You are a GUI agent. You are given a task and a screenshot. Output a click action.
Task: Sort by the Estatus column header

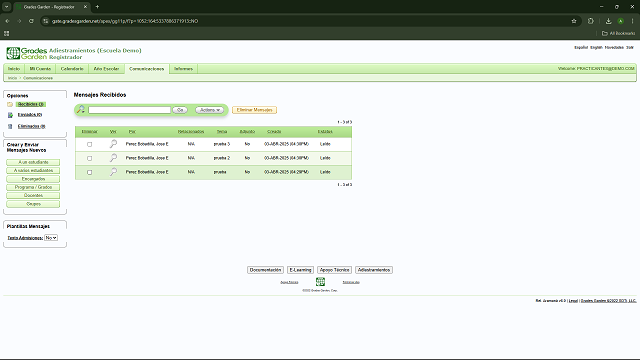tap(325, 131)
